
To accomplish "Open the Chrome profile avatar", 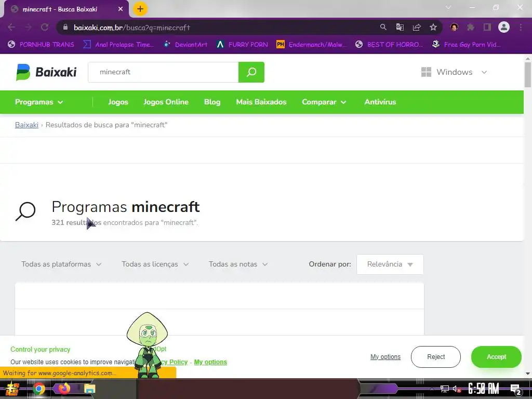I will (504, 27).
